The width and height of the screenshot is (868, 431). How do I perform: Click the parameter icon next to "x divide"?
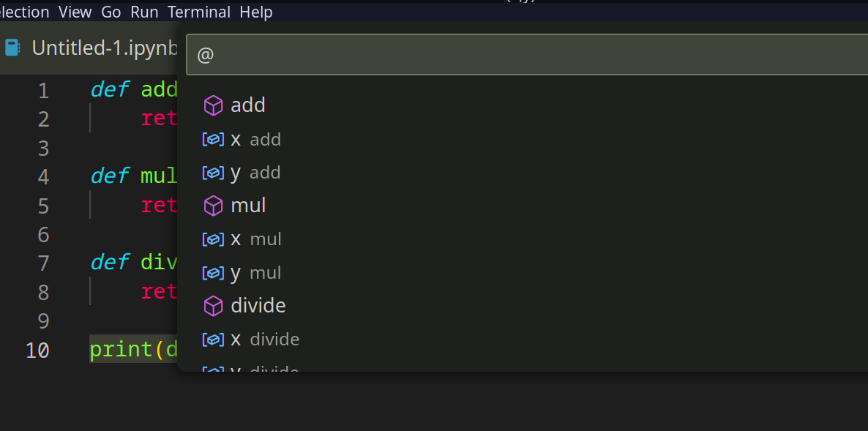[213, 339]
